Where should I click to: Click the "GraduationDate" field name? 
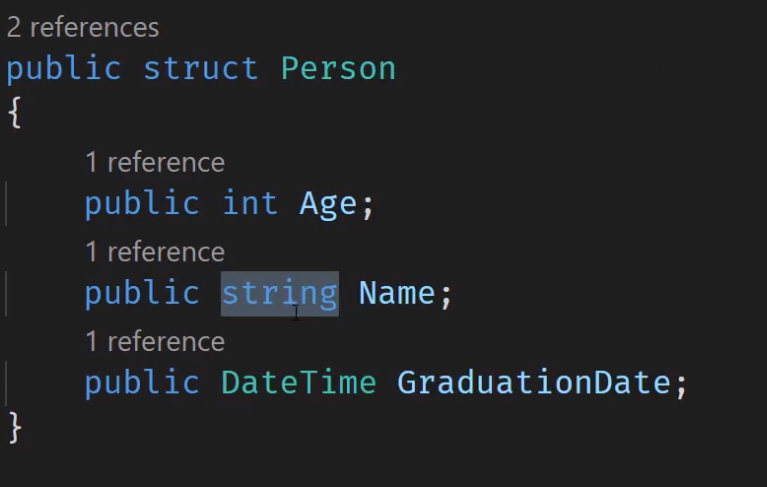[x=534, y=383]
